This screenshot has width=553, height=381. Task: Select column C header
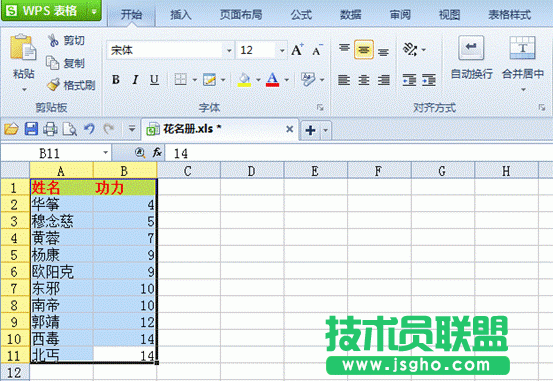[x=188, y=171]
